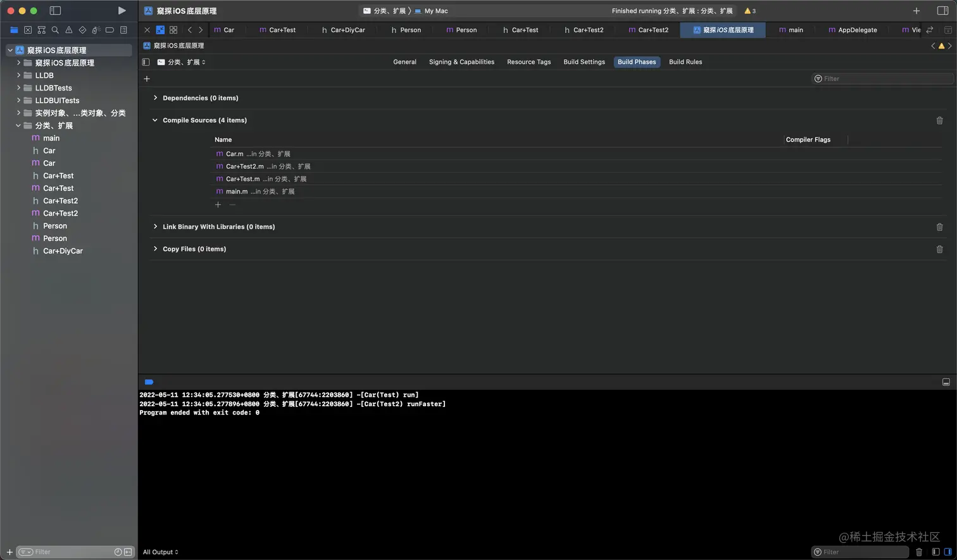
Task: Expand Link Binary With Libraries section
Action: coord(155,227)
